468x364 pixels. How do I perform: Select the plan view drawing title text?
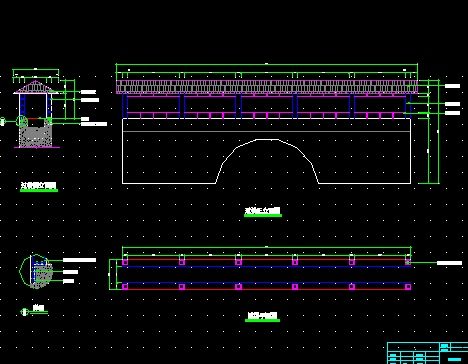coord(263,315)
